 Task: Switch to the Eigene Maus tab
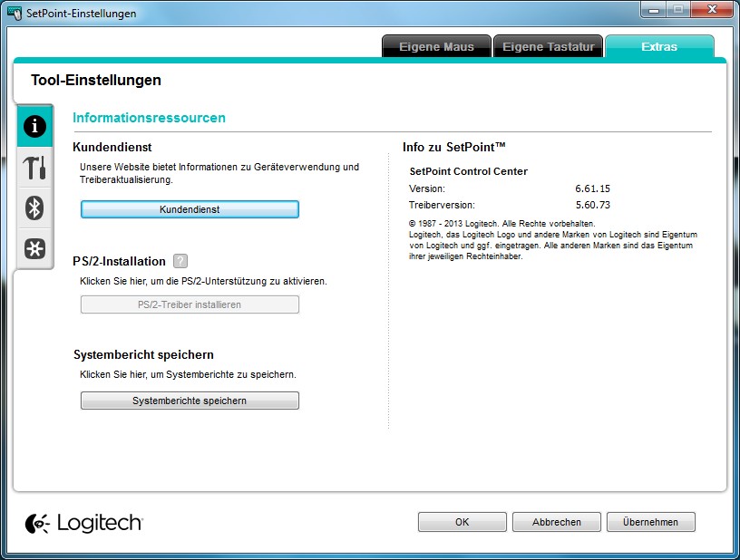pyautogui.click(x=436, y=47)
